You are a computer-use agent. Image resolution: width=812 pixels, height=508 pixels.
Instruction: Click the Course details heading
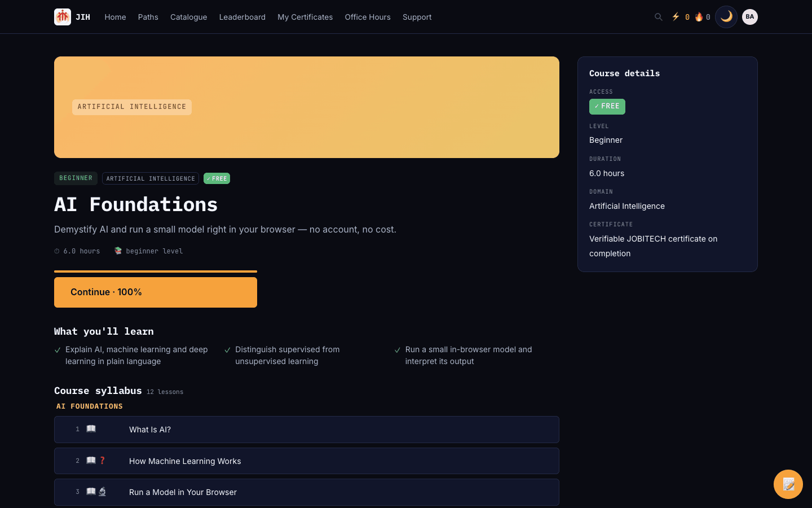coord(625,73)
